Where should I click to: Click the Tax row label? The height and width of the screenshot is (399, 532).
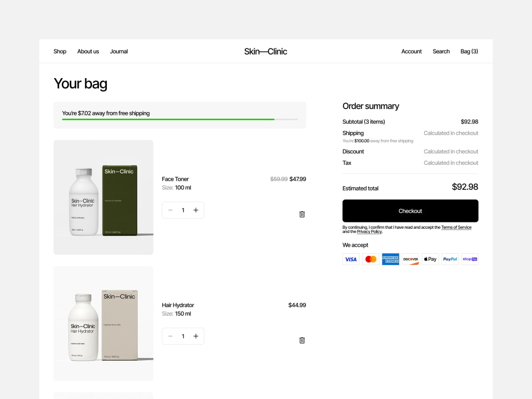point(347,163)
